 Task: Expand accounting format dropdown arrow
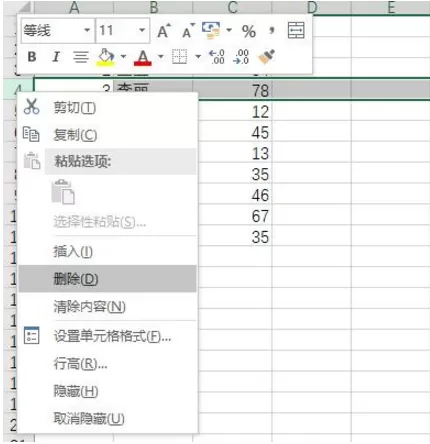click(x=229, y=30)
